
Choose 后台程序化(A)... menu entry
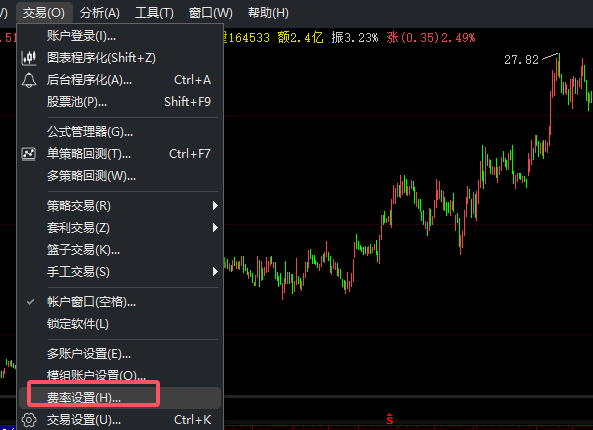tap(119, 80)
